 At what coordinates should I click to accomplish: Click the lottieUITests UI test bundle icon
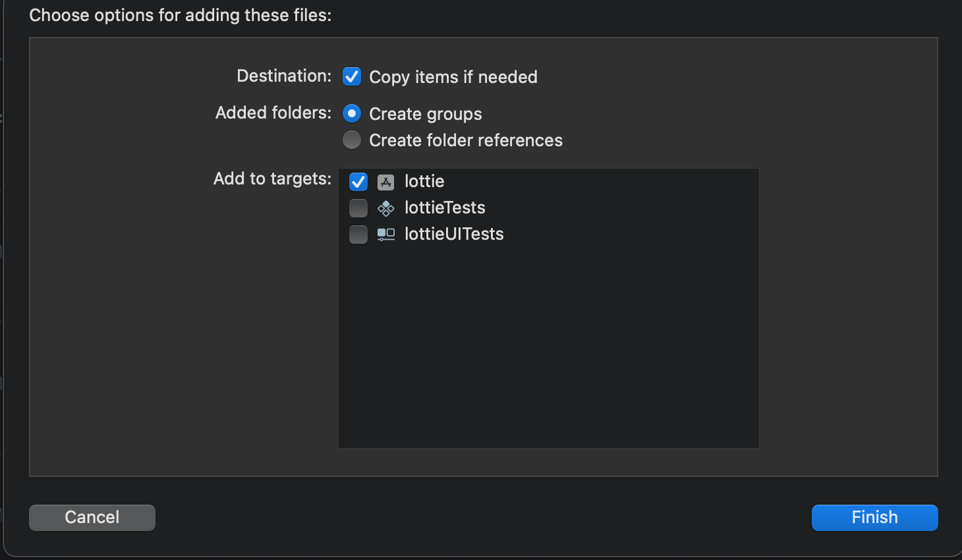pos(386,235)
